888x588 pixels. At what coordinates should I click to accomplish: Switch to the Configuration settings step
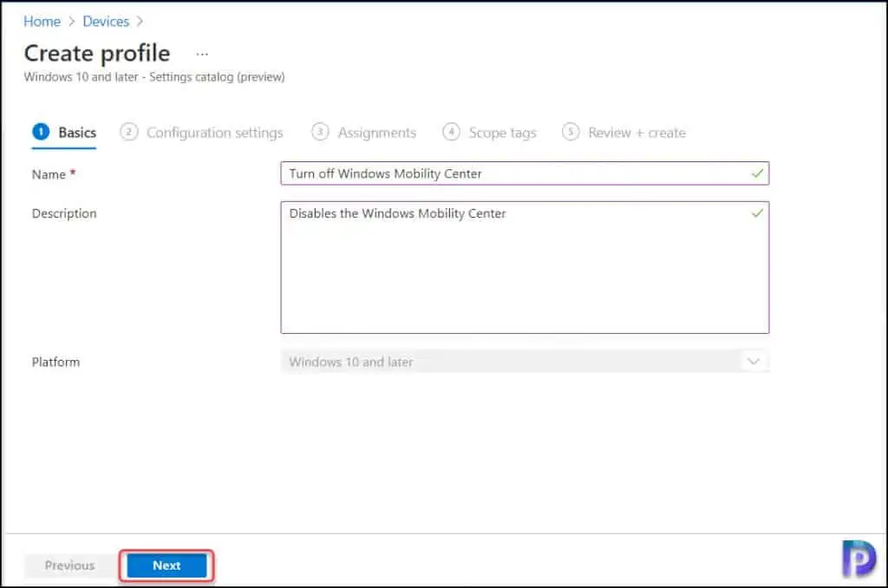201,133
